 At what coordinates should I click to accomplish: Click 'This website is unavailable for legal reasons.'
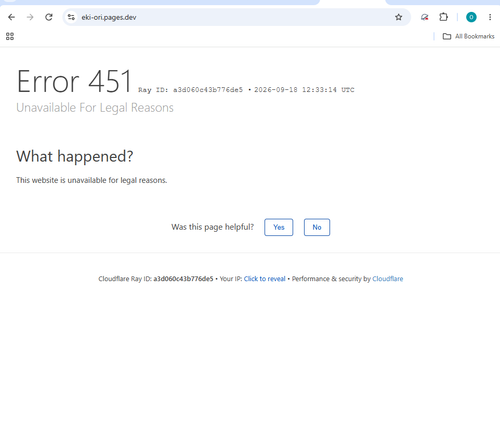coord(92,180)
